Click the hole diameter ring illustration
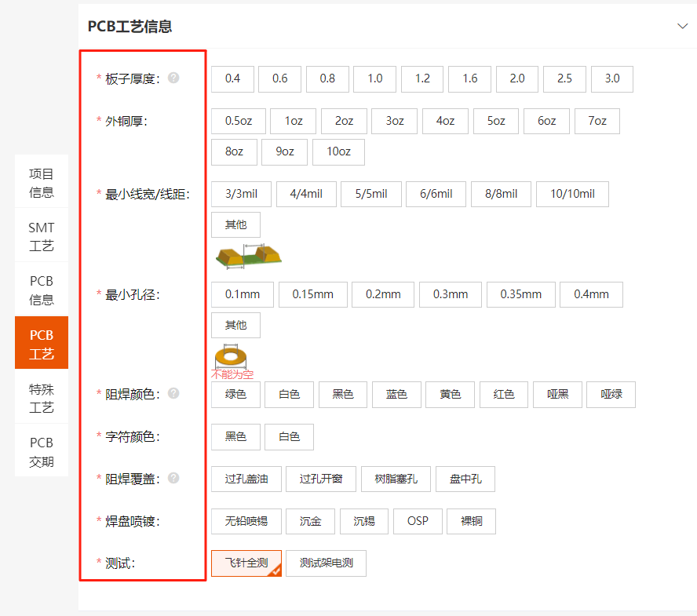The image size is (697, 616). pyautogui.click(x=231, y=355)
